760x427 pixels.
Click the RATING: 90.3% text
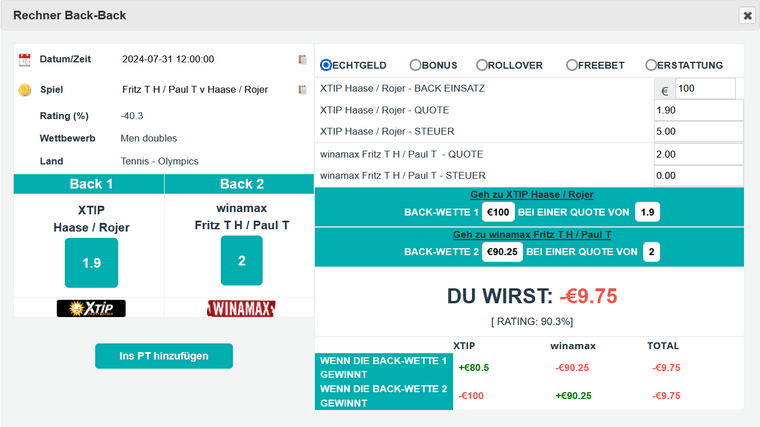(532, 321)
